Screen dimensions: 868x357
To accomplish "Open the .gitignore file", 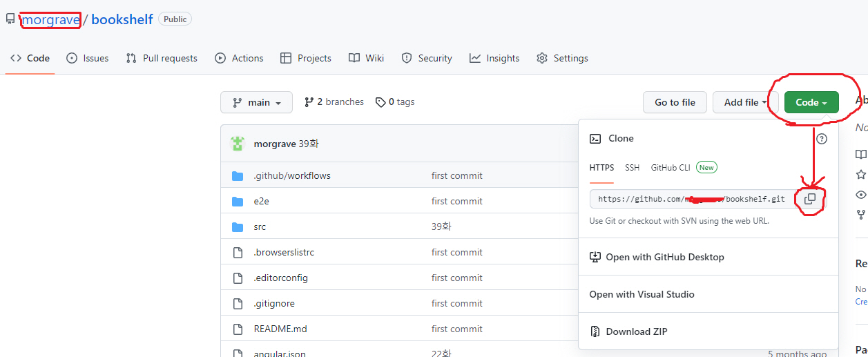I will coord(274,303).
